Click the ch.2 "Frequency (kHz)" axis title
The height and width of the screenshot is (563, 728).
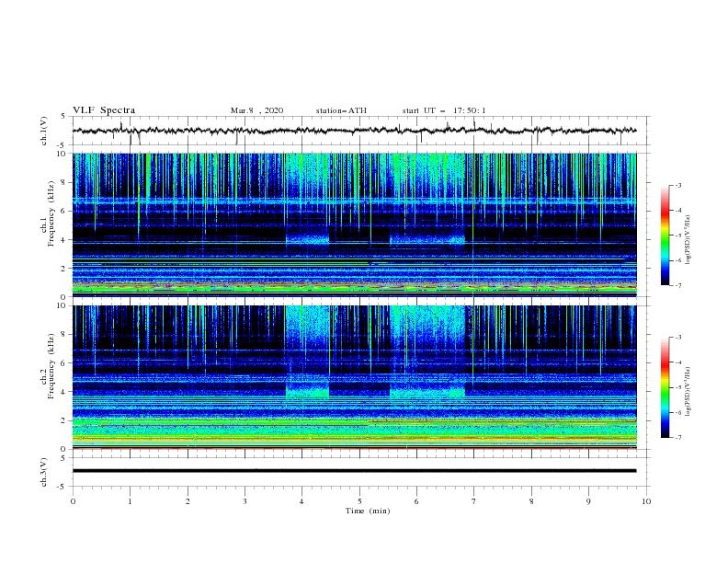(51, 366)
